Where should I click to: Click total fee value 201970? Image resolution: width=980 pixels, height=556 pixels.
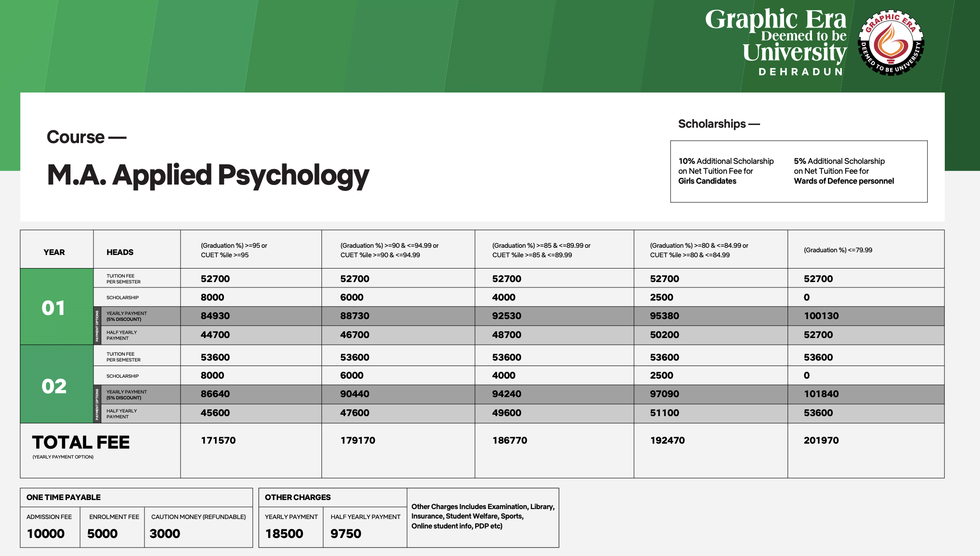[821, 440]
